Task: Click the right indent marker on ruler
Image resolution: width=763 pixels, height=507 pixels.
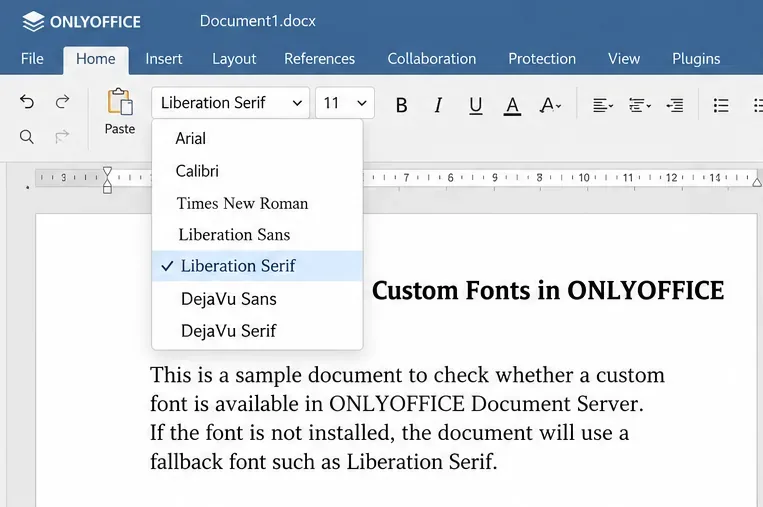Action: (757, 182)
